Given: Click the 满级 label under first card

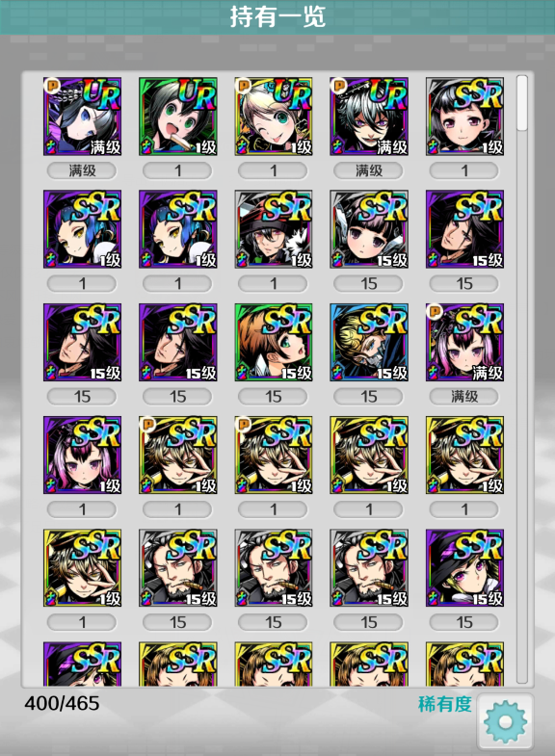Looking at the screenshot, I should click(x=82, y=170).
